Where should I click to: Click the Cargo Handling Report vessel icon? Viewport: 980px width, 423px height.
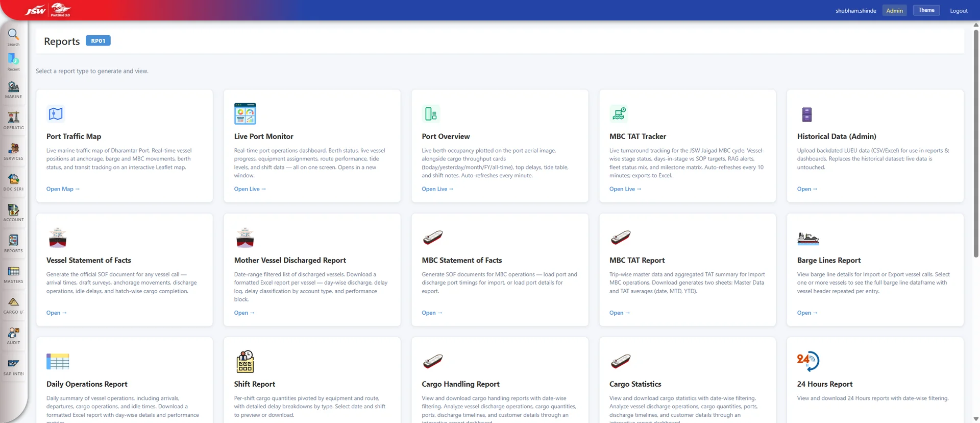(433, 361)
